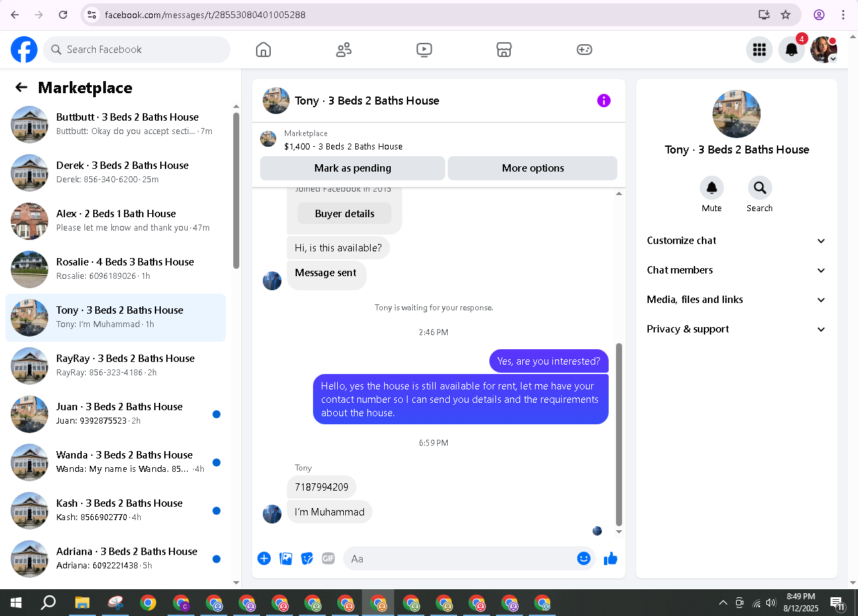Image resolution: width=858 pixels, height=616 pixels.
Task: Choose a sticker icon in composer
Action: point(307,558)
